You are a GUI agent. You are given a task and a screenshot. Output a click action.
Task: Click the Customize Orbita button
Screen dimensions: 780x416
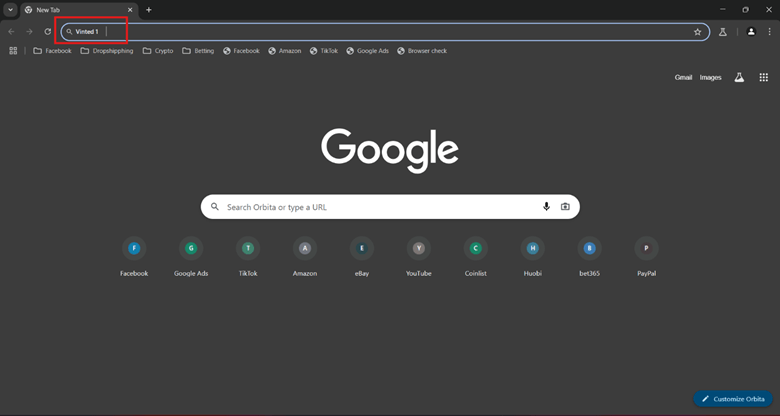[733, 399]
